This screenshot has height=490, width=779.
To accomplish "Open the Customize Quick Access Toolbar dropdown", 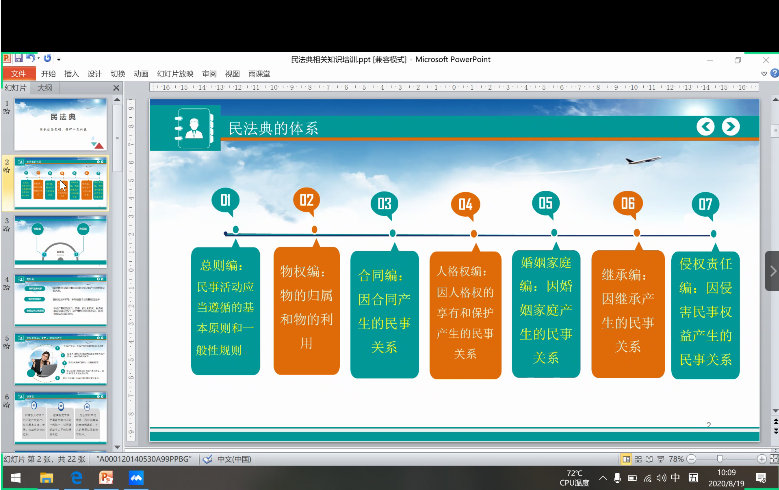I will pos(59,59).
